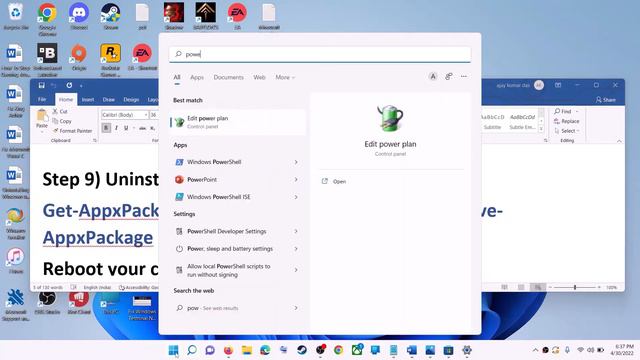The image size is (640, 360).
Task: Expand the More filter dropdown
Action: (x=284, y=77)
